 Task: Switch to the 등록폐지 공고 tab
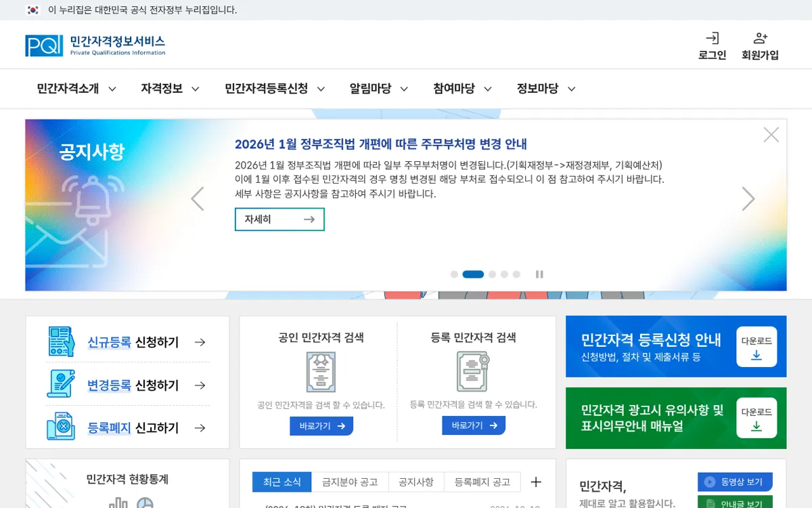pyautogui.click(x=482, y=482)
